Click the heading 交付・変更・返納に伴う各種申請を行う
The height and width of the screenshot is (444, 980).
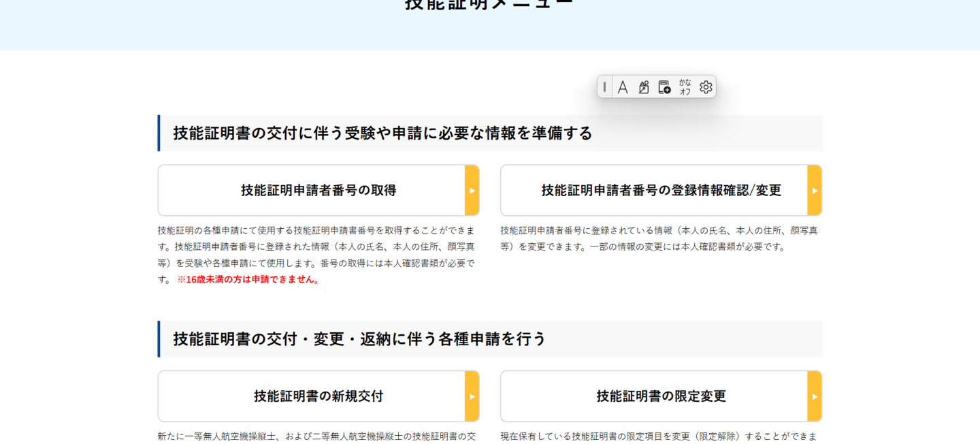[x=359, y=339]
